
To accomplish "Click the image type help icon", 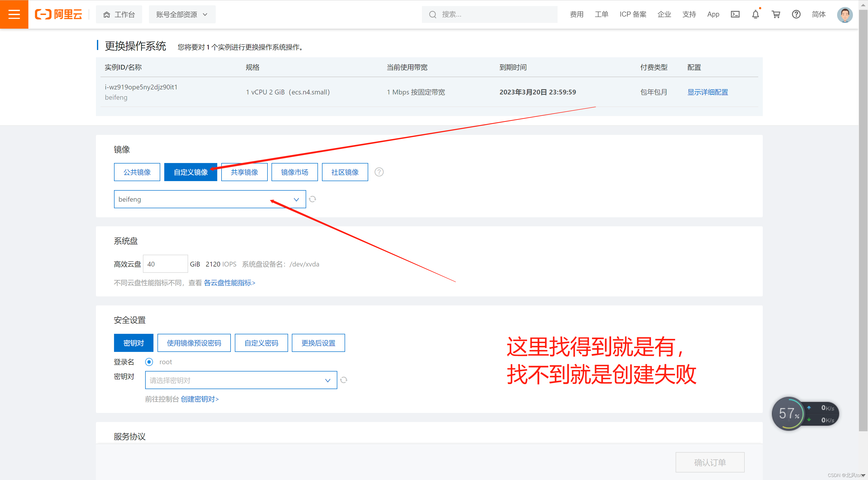I will 379,172.
